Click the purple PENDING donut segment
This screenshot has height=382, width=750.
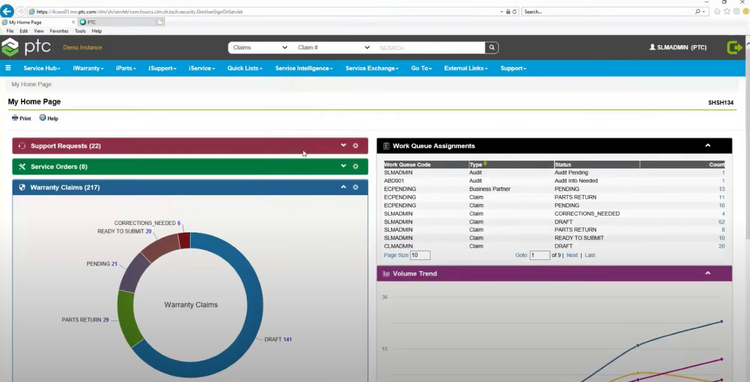[134, 273]
